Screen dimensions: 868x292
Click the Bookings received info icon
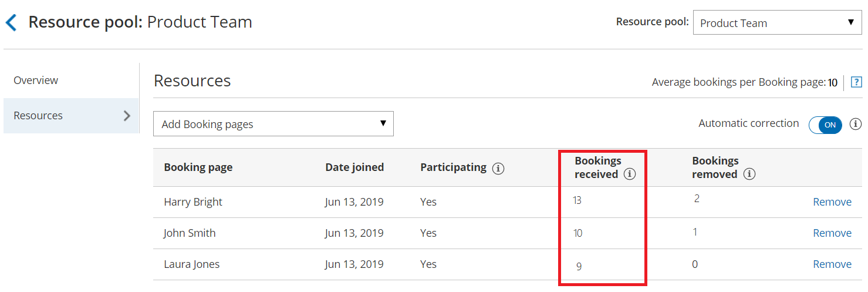[630, 174]
